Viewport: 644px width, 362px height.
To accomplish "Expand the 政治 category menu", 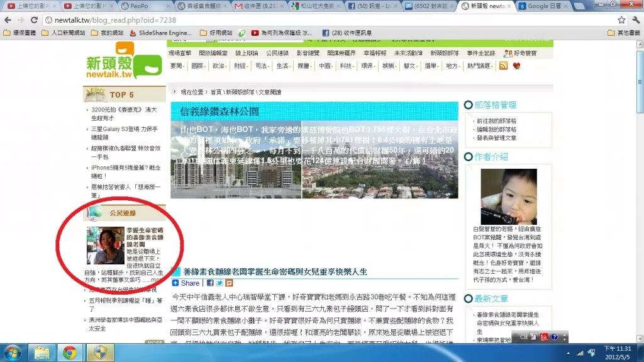I will [220, 66].
